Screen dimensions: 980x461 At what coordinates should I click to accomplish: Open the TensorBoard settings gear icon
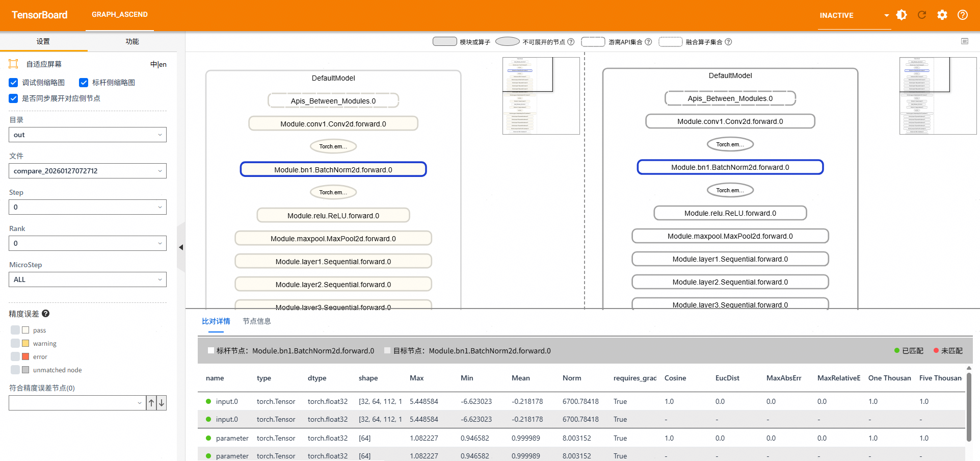coord(942,15)
